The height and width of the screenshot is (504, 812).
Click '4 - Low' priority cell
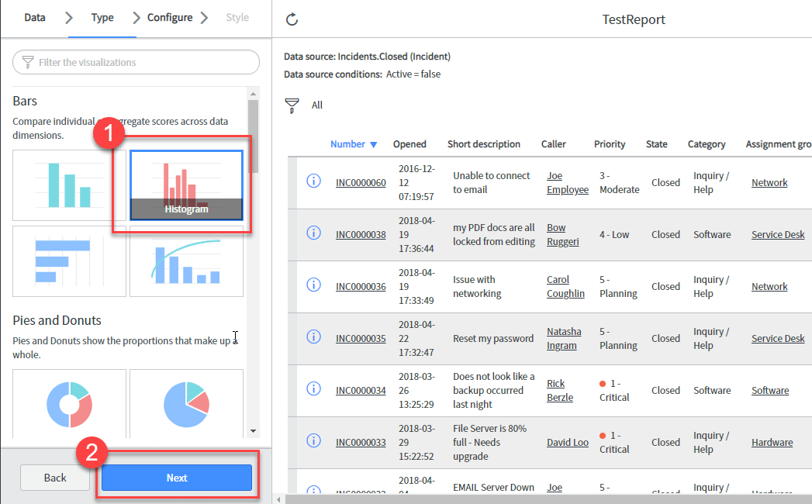(614, 235)
